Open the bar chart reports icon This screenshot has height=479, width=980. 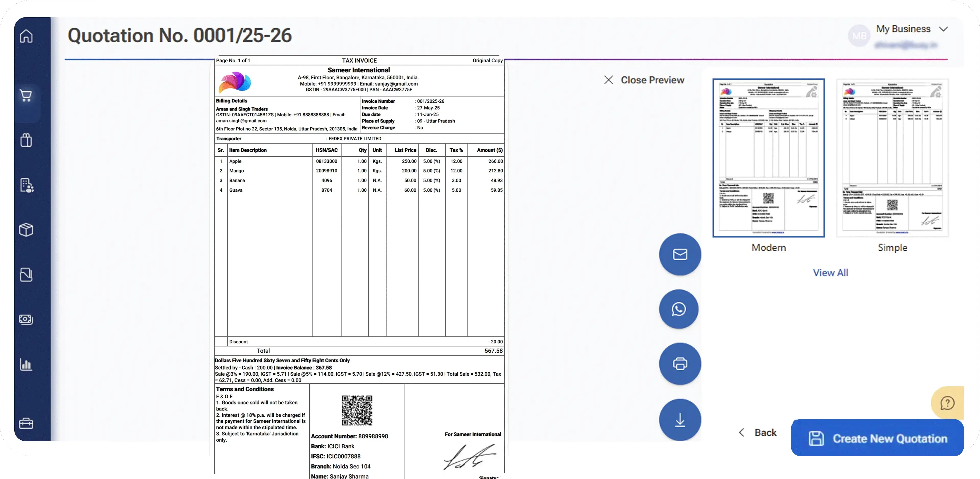(26, 364)
